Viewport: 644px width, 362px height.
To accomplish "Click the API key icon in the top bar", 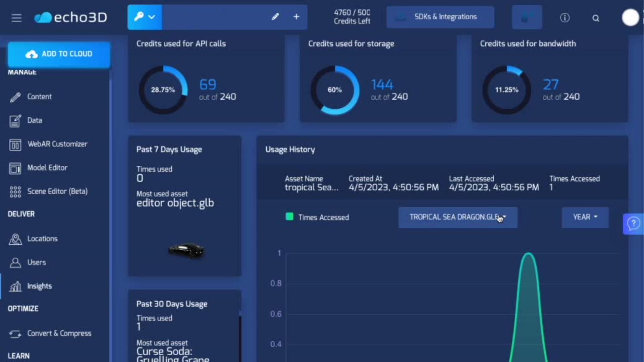I will pos(139,17).
